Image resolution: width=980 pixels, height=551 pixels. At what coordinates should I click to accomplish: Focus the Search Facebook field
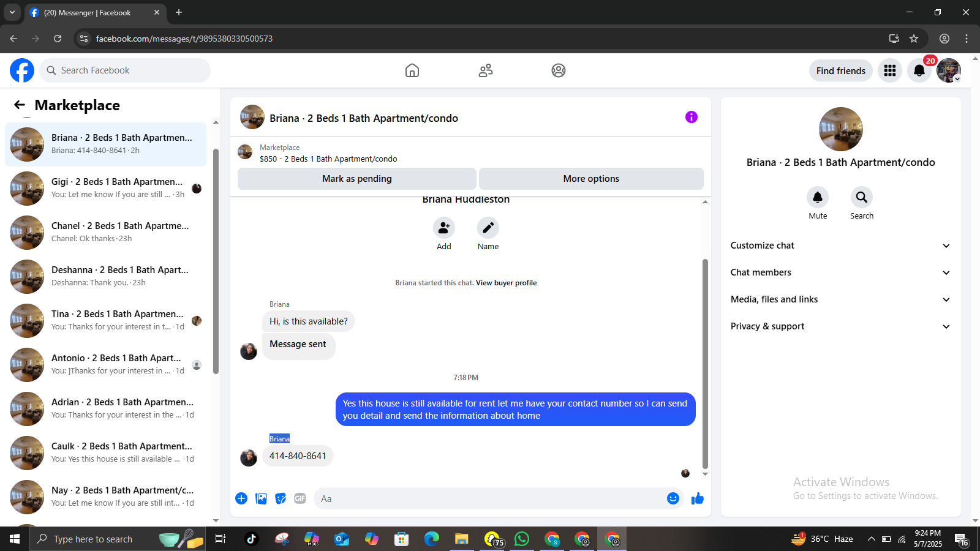125,70
